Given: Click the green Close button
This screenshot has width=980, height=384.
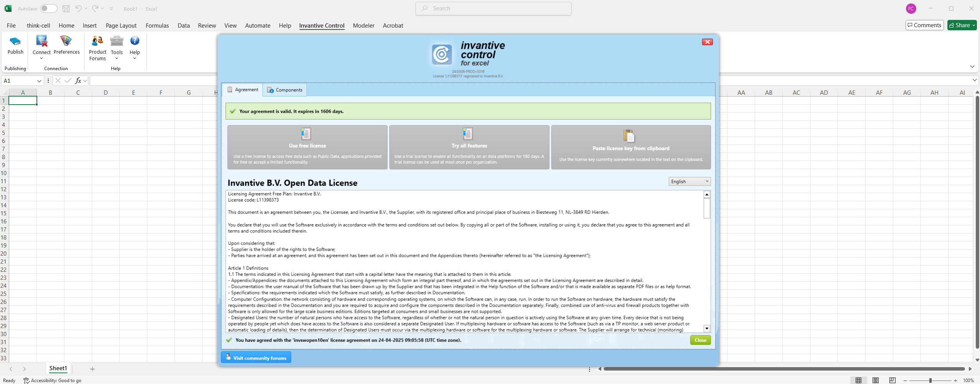Looking at the screenshot, I should click(700, 340).
